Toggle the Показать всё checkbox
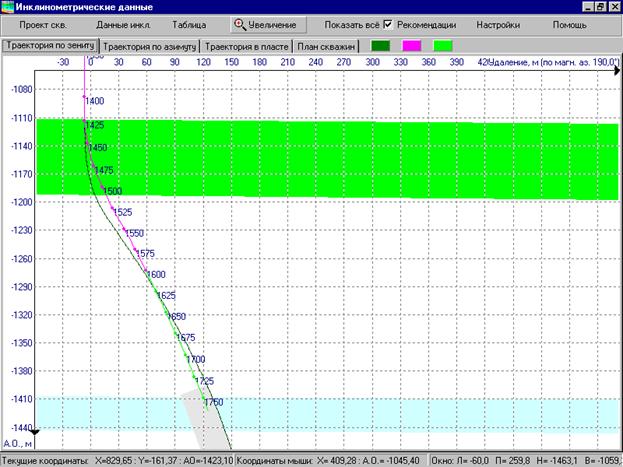The image size is (623, 467). (388, 25)
